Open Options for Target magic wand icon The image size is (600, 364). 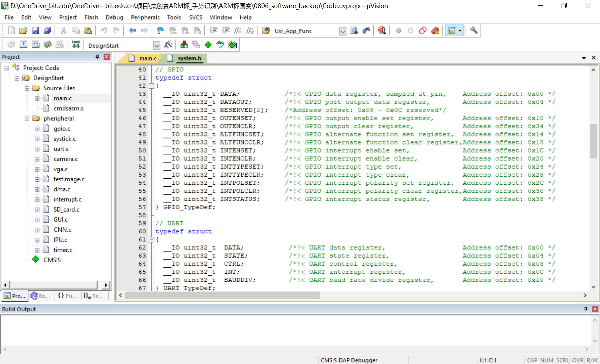pos(168,44)
